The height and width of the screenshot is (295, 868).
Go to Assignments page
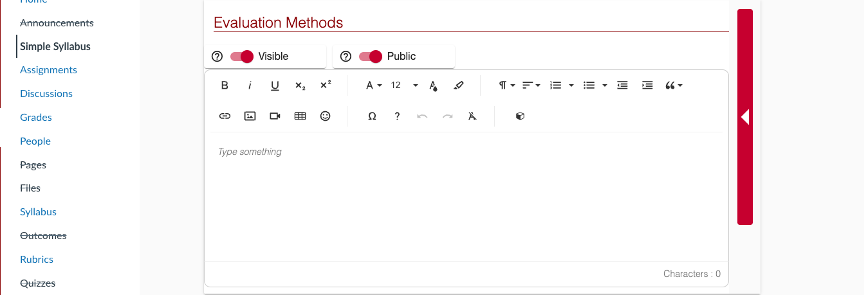click(48, 70)
